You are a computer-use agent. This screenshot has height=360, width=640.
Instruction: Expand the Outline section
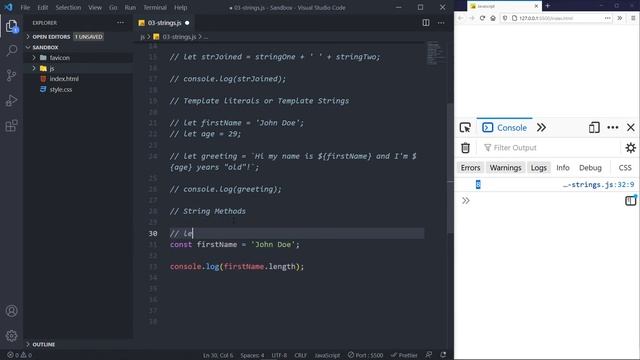[43, 344]
